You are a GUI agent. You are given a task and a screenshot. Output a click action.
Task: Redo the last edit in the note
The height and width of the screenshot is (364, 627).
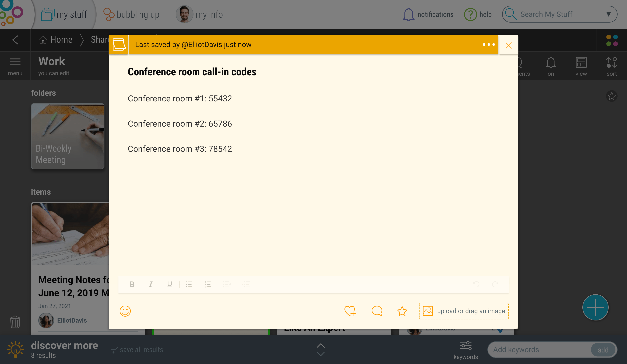point(495,284)
